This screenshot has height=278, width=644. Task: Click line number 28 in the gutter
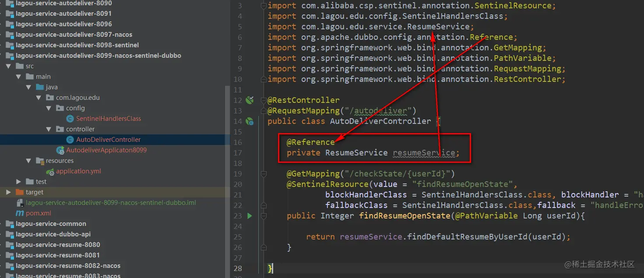[x=238, y=268]
